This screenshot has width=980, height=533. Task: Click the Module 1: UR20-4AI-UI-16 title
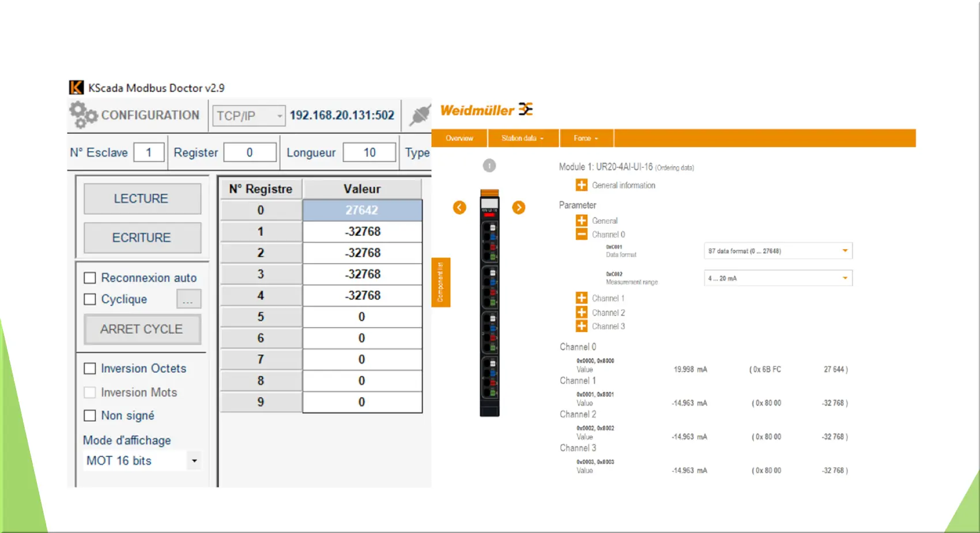pyautogui.click(x=606, y=167)
